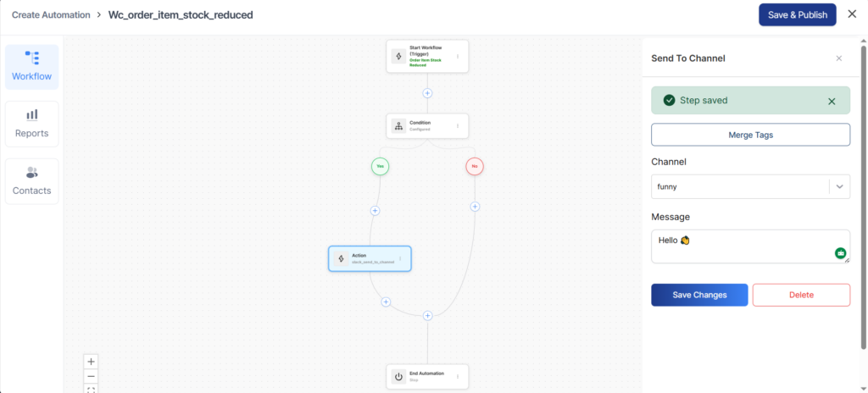Click the End Automation power icon
The height and width of the screenshot is (393, 868).
[x=398, y=376]
